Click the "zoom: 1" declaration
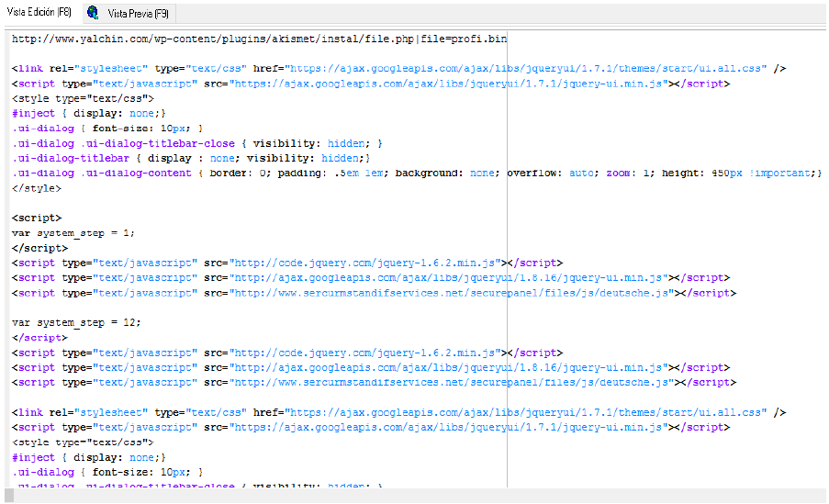Viewport: 829px width, 504px height. 629,173
